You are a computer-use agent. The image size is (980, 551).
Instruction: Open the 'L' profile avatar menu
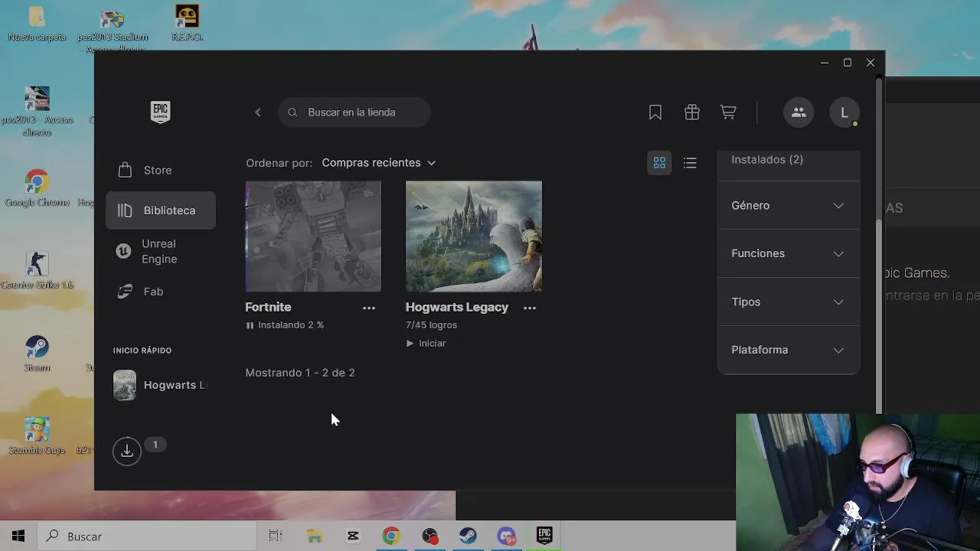tap(844, 112)
